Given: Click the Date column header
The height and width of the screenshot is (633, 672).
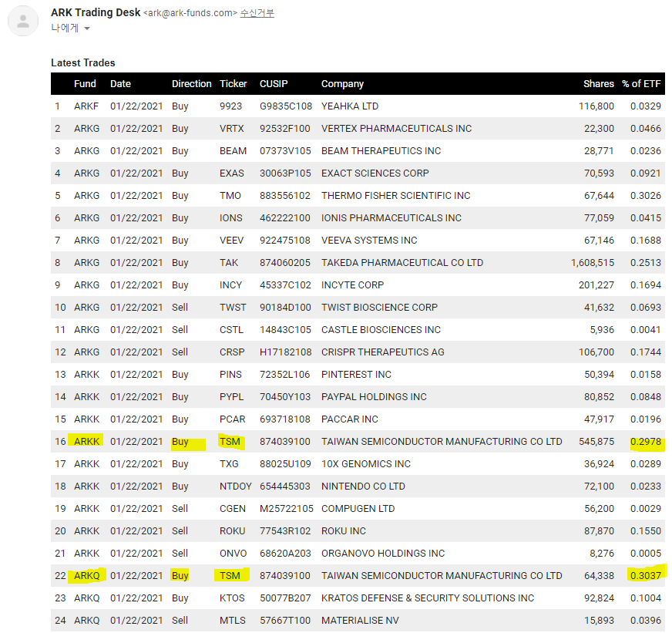Looking at the screenshot, I should coord(120,84).
